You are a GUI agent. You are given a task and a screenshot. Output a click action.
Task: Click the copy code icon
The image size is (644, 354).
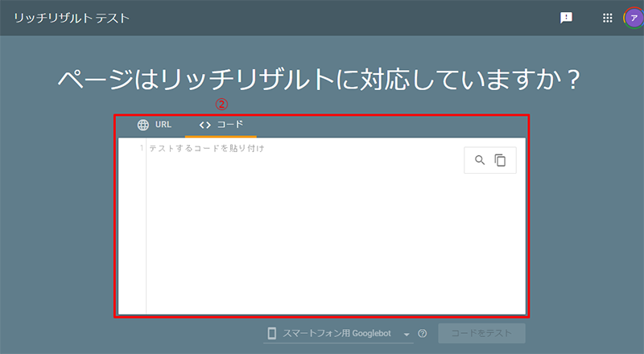[x=500, y=160]
